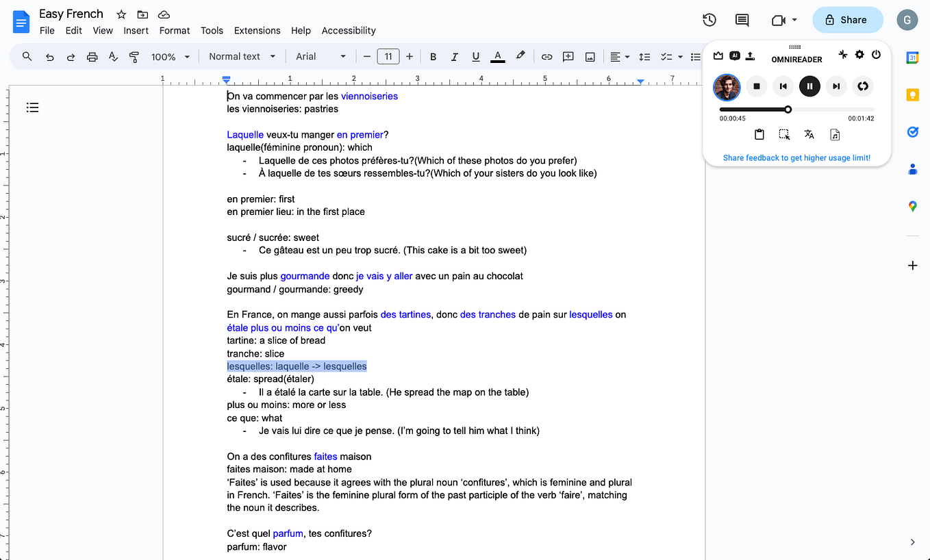Open the File menu
The width and height of the screenshot is (930, 560).
(x=47, y=30)
